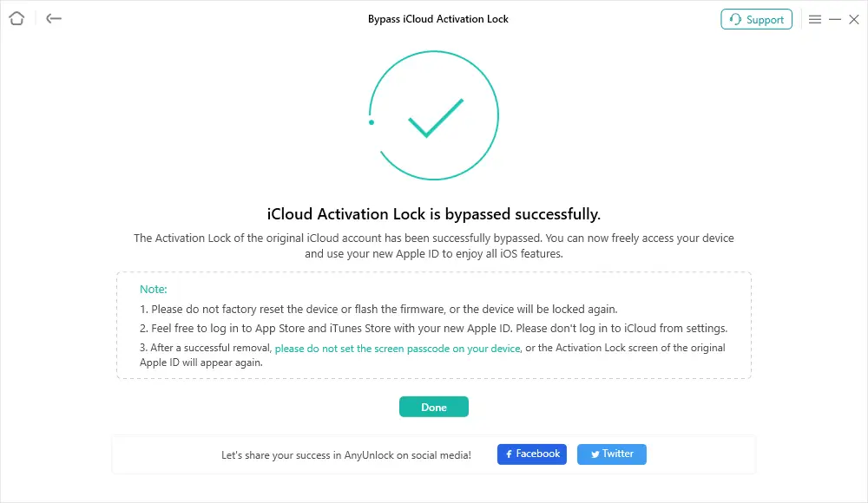Click the 'bypassed successfully' heading
Viewport: 868px width, 503px height.
coord(434,214)
